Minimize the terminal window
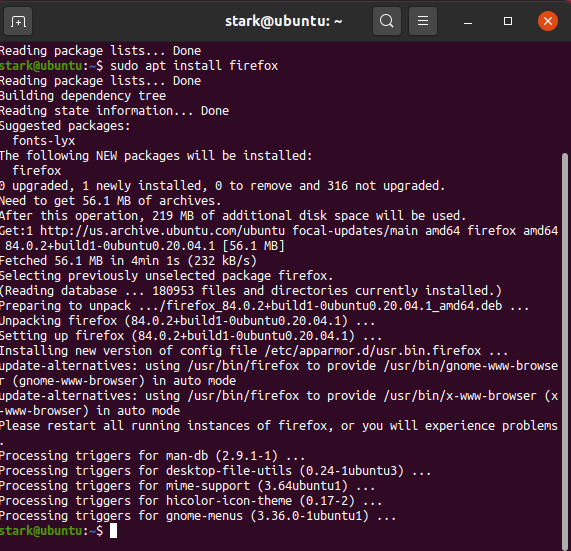This screenshot has height=551, width=571. (x=468, y=22)
